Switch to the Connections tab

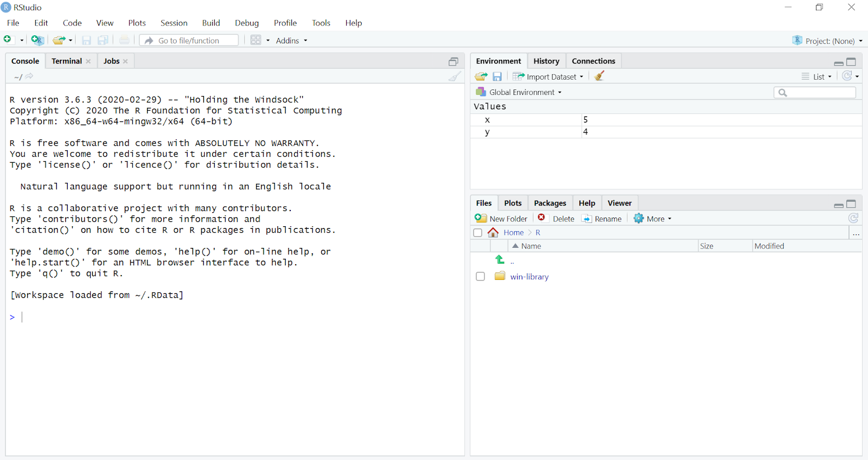tap(593, 61)
